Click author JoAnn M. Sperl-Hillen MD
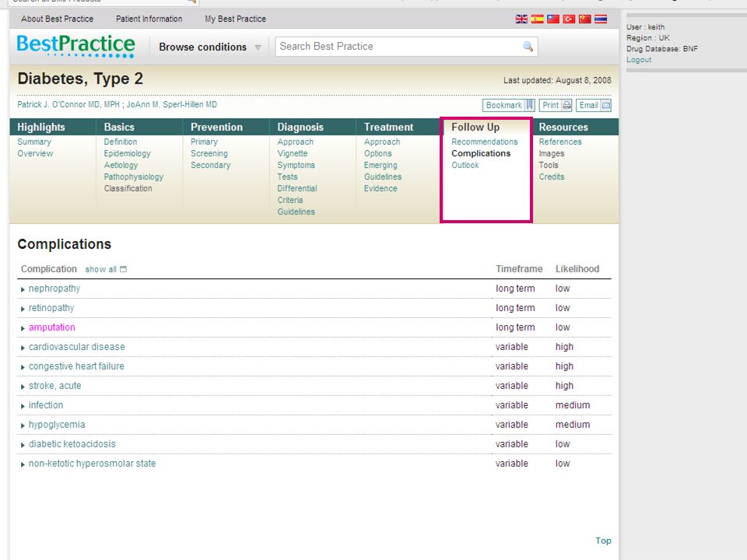 [x=171, y=105]
